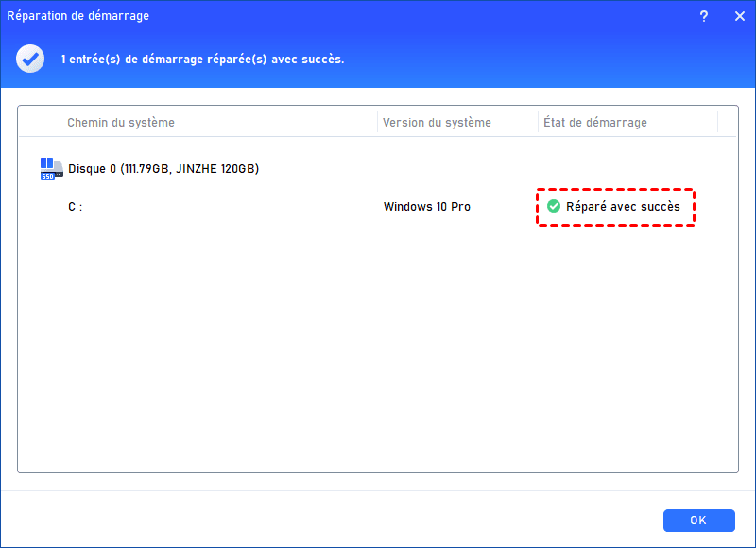Click the État de démarrage column header
Viewport: 756px width, 548px height.
(x=594, y=123)
